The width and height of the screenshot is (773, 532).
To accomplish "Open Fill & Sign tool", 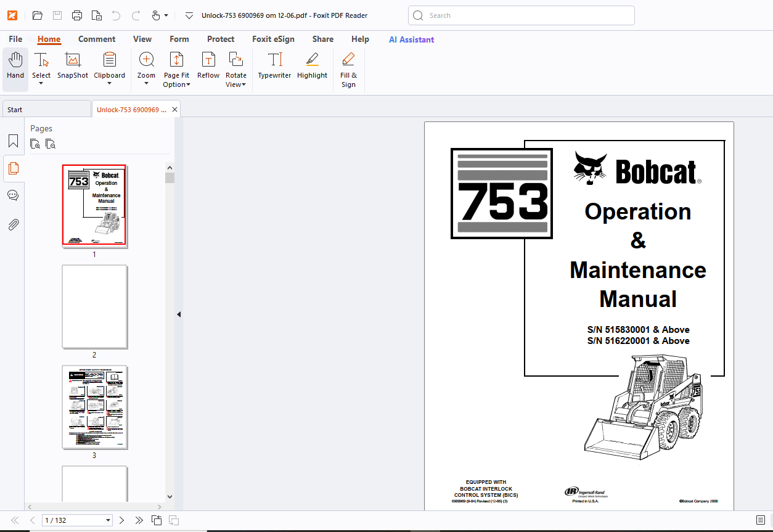I will click(x=348, y=70).
